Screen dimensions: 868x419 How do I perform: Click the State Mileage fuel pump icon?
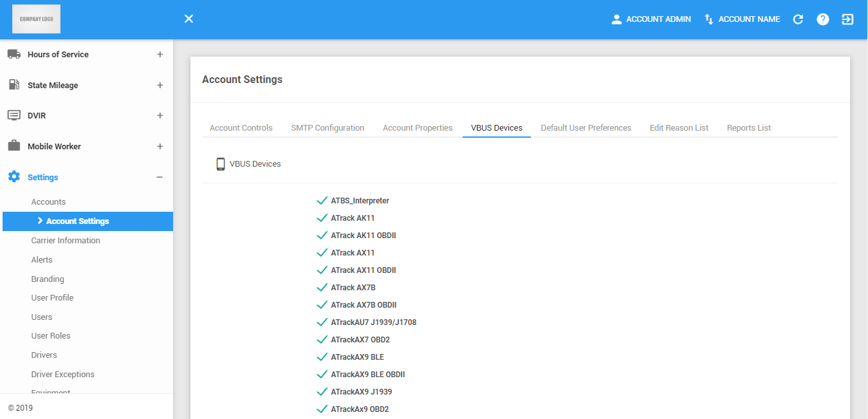click(14, 85)
